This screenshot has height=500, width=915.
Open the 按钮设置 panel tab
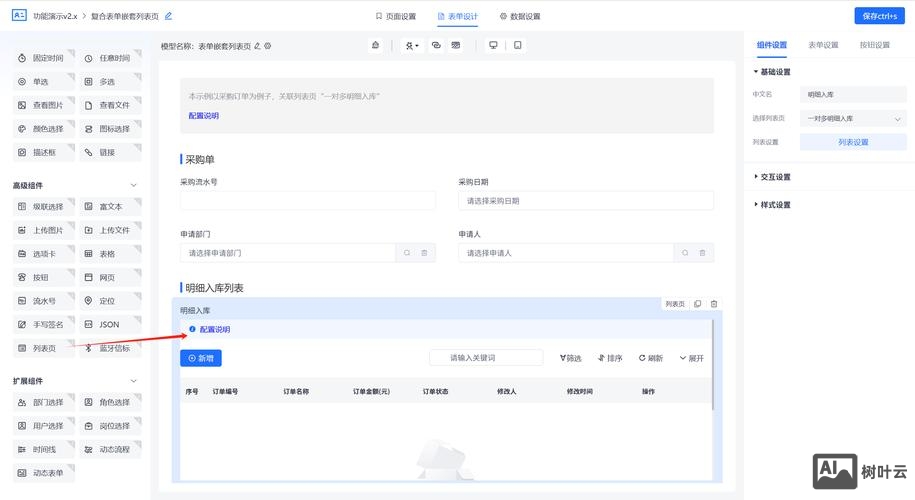tap(874, 45)
